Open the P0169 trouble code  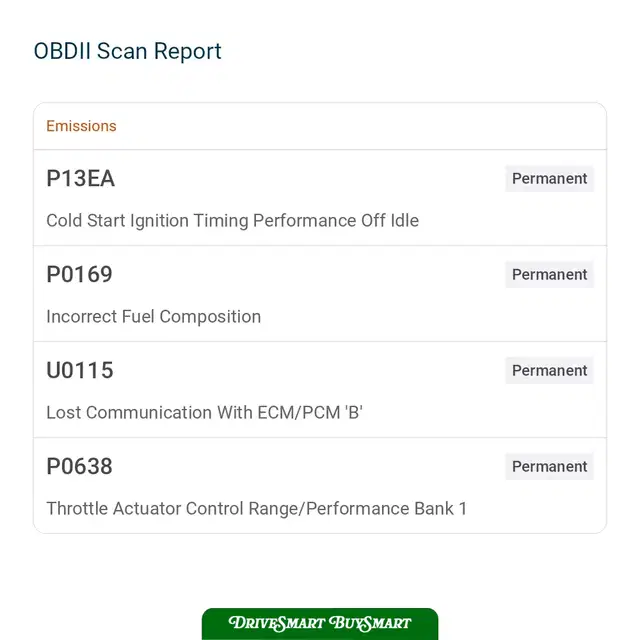click(80, 274)
